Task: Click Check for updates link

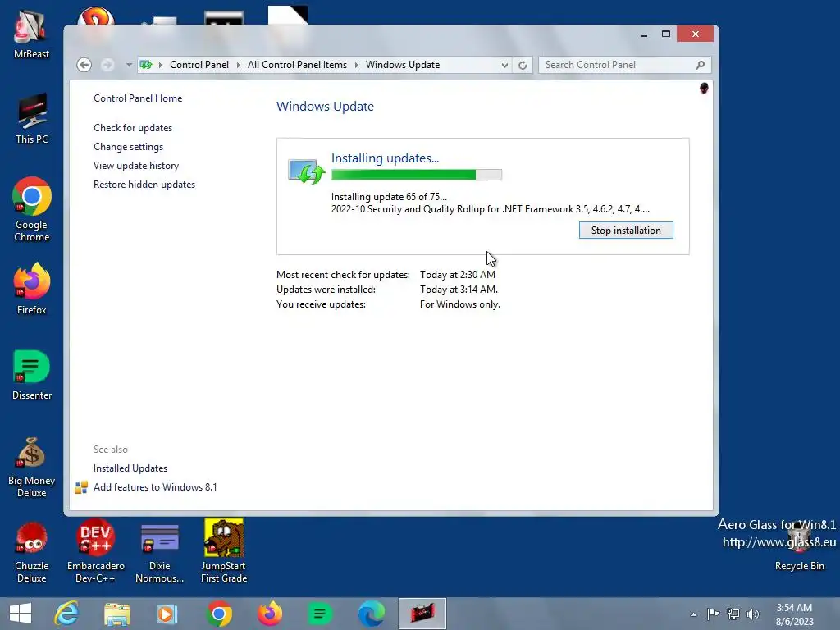Action: (x=133, y=127)
